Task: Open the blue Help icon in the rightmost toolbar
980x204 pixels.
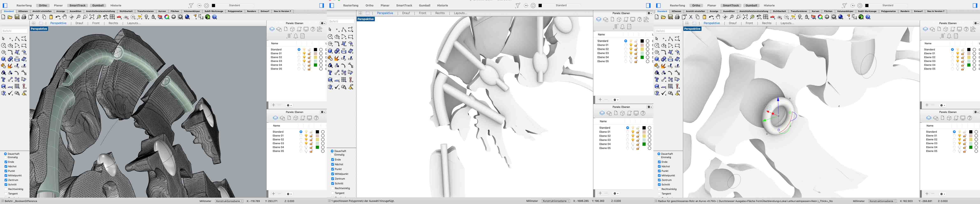Action: click(x=868, y=17)
